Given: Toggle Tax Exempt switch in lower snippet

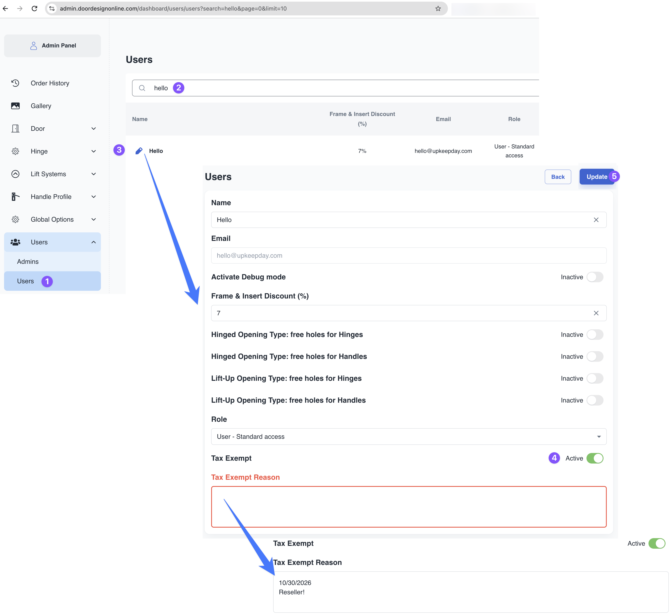Looking at the screenshot, I should coord(657,543).
